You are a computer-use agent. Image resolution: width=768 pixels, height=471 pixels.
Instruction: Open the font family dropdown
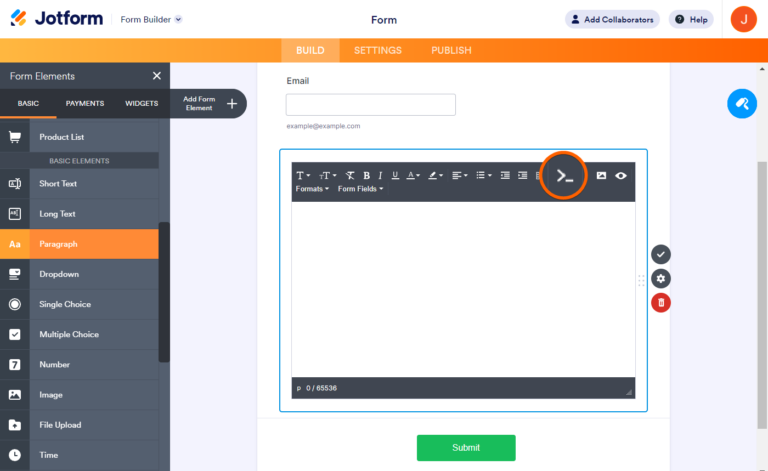pyautogui.click(x=303, y=175)
